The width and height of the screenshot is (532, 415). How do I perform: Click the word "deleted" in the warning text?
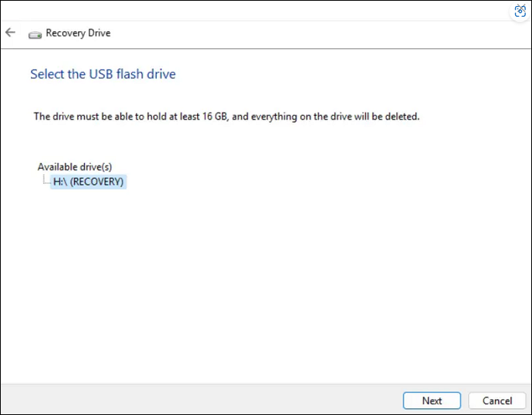coord(400,117)
